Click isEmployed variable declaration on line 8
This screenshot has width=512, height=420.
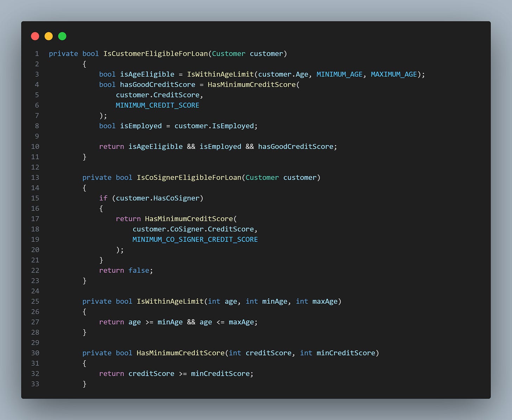[141, 126]
